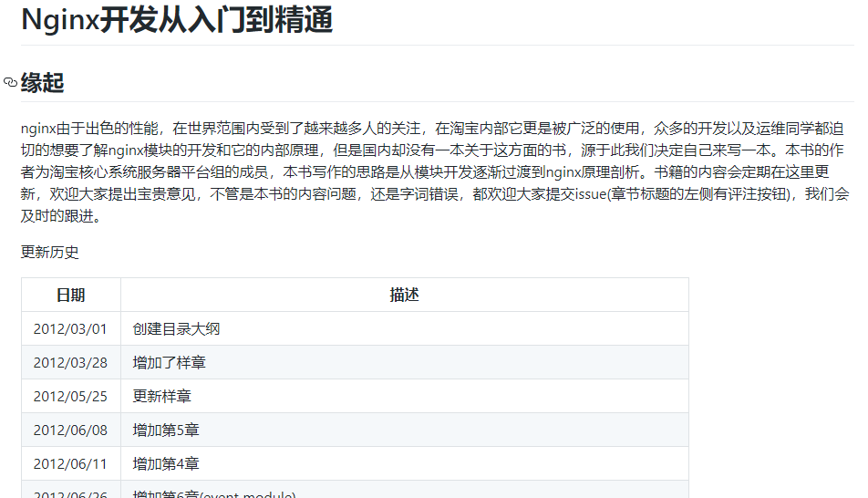Click the anchor link icon beside 缘起
Screen dimensions: 868x498
tap(10, 82)
